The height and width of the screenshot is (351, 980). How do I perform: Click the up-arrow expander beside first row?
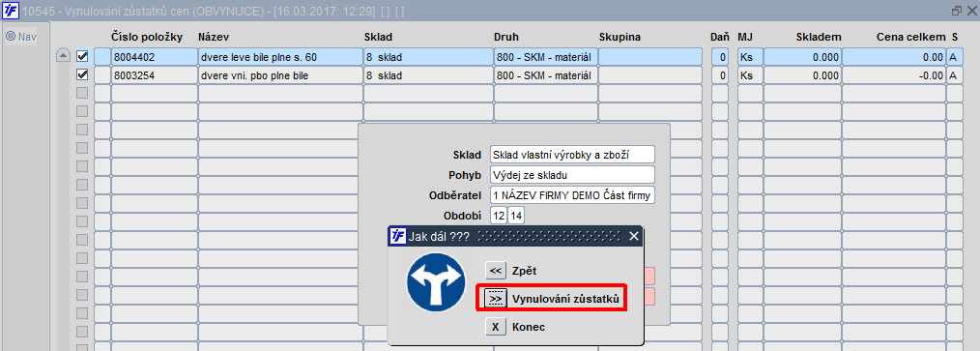(x=63, y=56)
